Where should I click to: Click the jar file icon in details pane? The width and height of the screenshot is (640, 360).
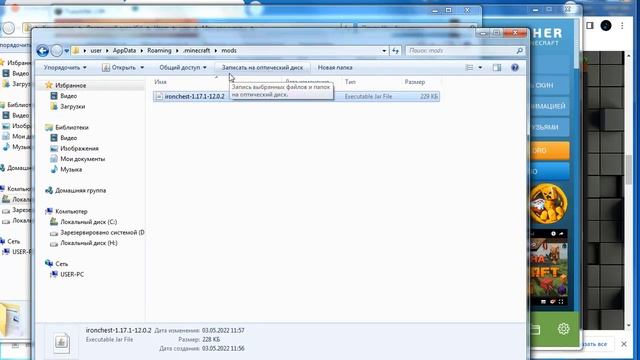(62, 342)
